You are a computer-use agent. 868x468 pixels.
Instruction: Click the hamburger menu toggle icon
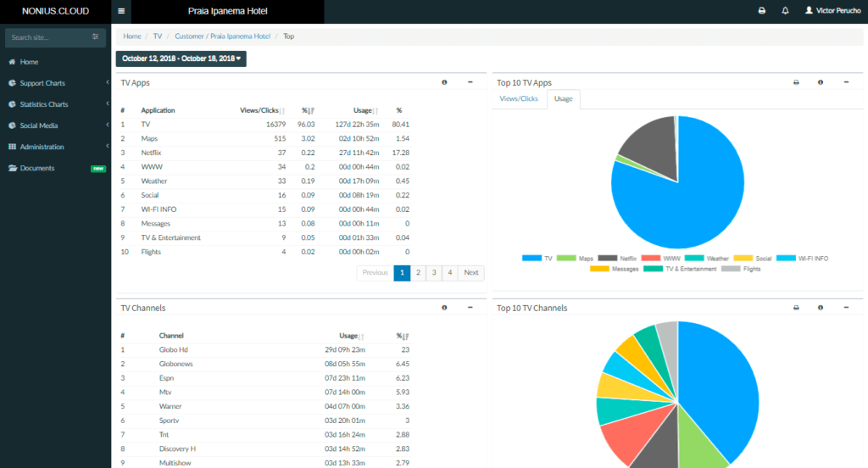pyautogui.click(x=122, y=11)
